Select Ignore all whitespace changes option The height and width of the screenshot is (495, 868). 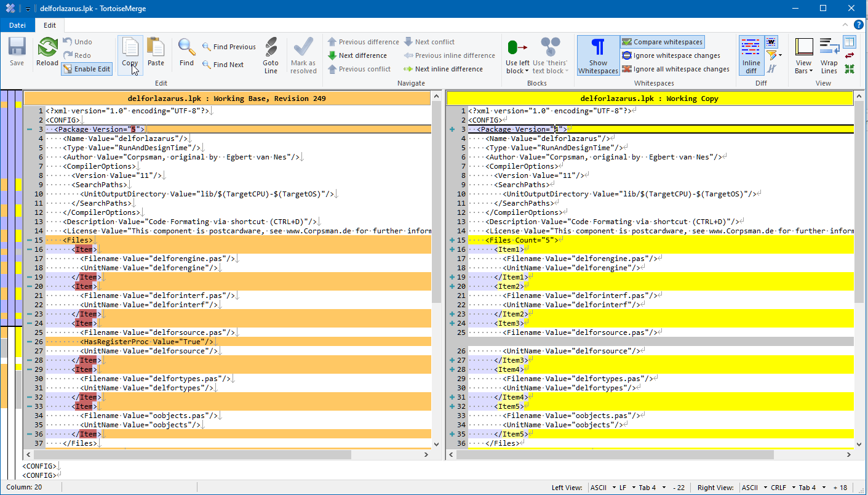coord(675,69)
